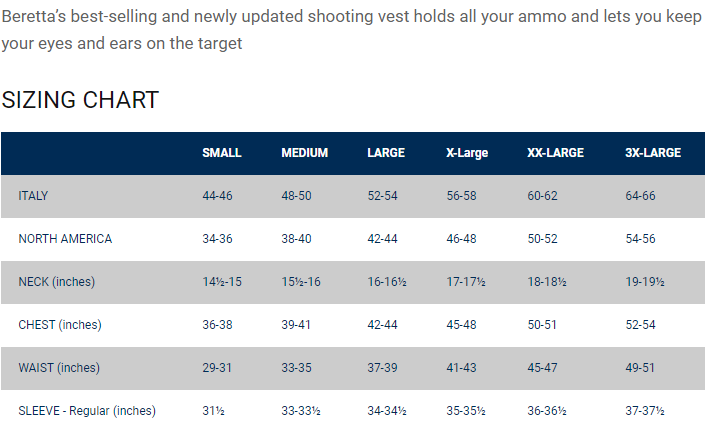
Task: Click the 3X-LARGE column header
Action: [653, 153]
